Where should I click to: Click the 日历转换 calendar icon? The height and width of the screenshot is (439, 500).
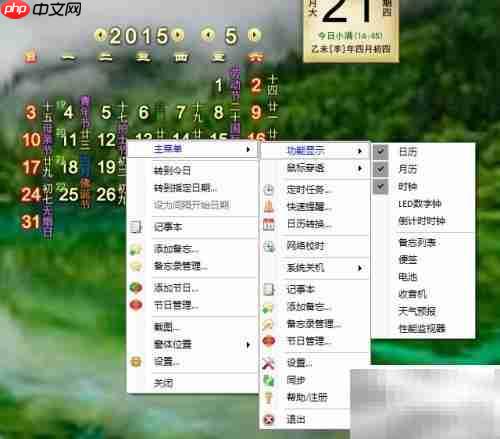(269, 224)
